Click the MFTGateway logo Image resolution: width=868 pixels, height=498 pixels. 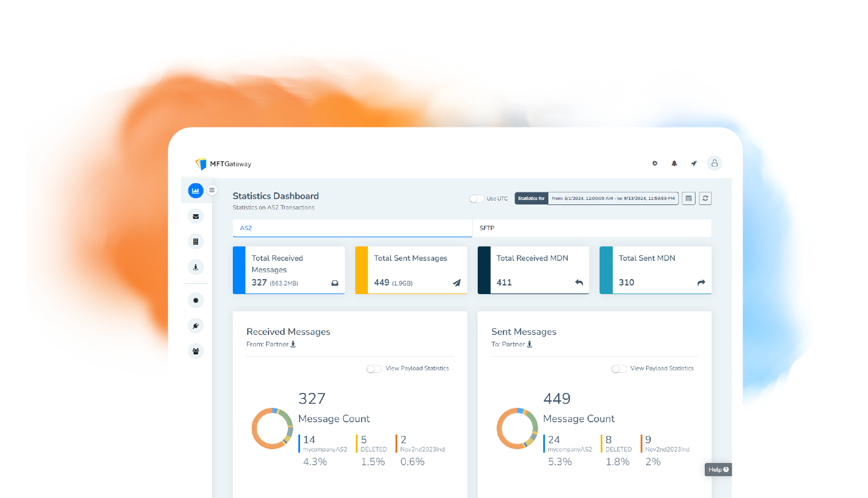point(223,164)
